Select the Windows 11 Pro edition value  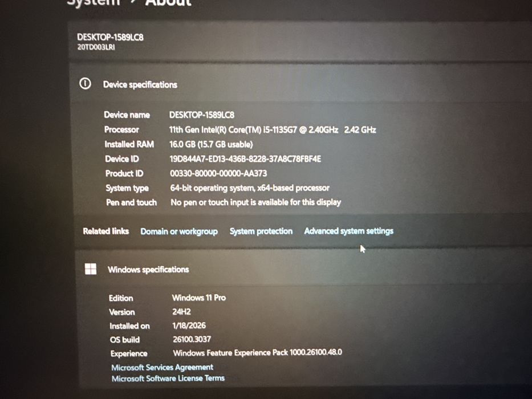click(199, 298)
